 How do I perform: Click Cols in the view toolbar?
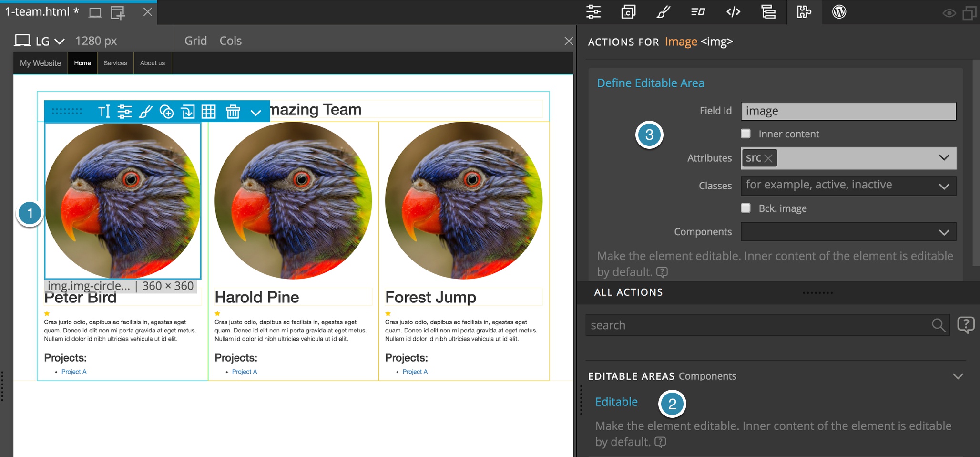pyautogui.click(x=231, y=41)
